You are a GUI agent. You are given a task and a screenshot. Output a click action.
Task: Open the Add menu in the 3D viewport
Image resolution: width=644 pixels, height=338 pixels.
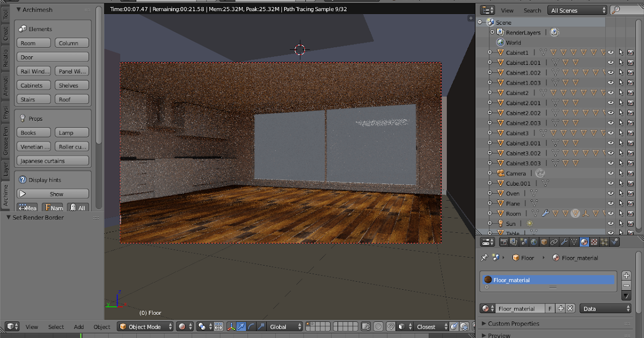click(78, 326)
